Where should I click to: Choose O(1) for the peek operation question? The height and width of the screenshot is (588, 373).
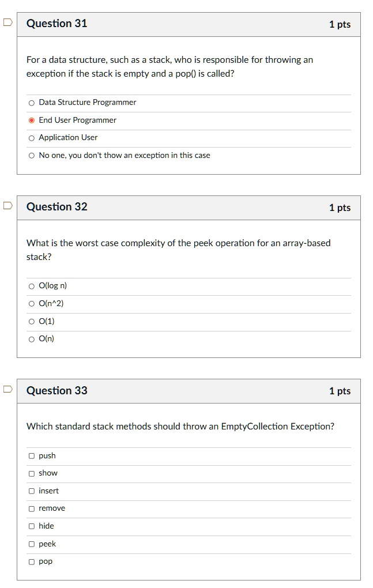point(32,322)
